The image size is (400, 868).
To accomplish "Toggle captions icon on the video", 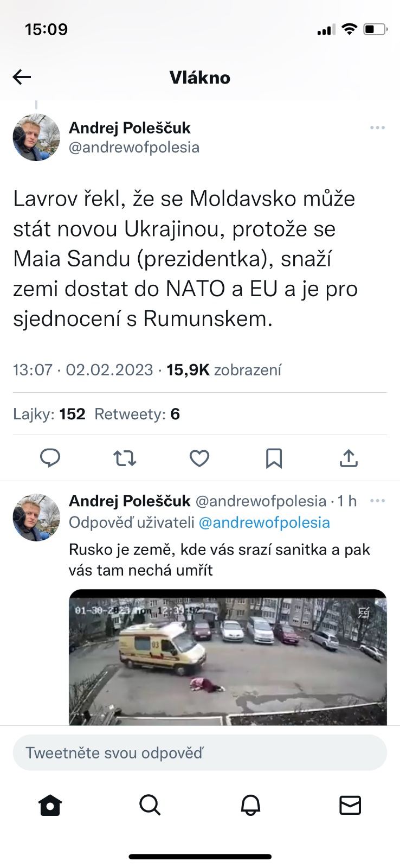I will tap(363, 612).
